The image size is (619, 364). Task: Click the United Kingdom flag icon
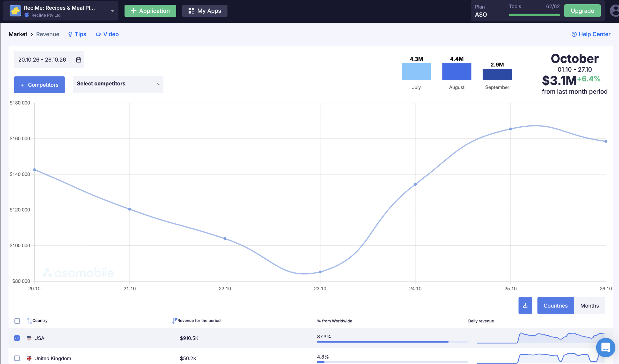29,358
